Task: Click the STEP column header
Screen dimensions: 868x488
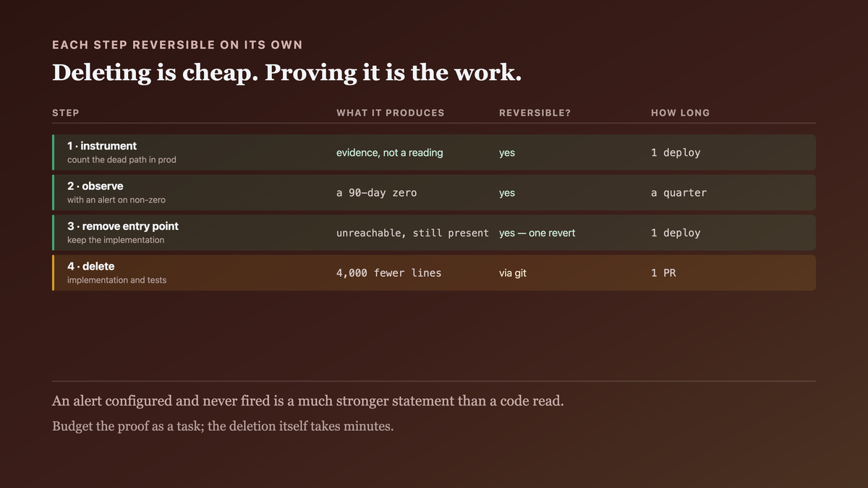Action: point(66,113)
